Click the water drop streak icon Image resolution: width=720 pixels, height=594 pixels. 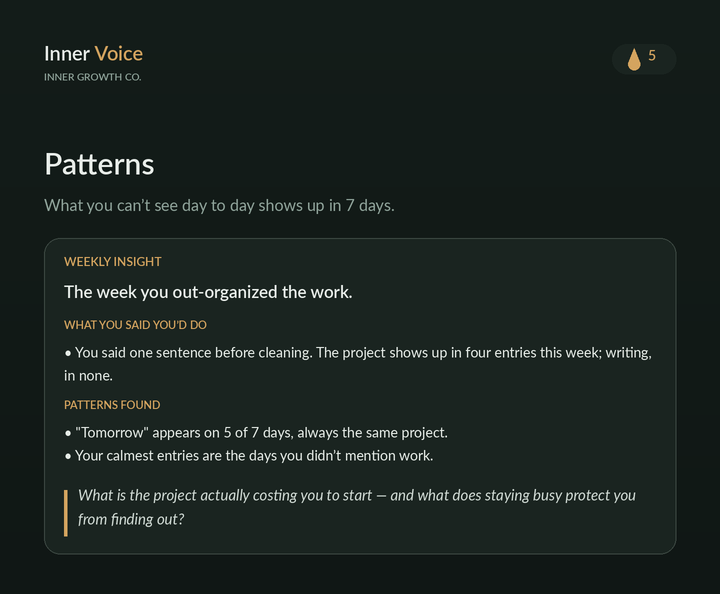(x=634, y=59)
